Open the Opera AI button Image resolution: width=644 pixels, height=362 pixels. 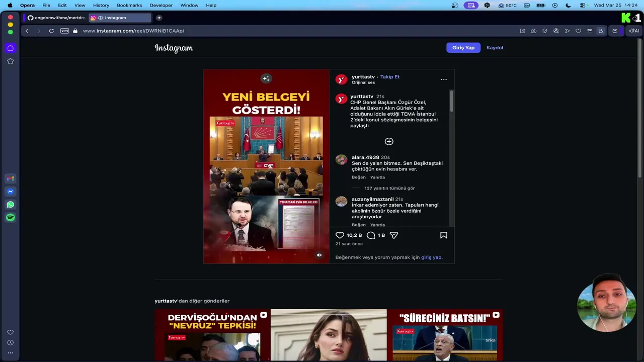[x=634, y=31]
